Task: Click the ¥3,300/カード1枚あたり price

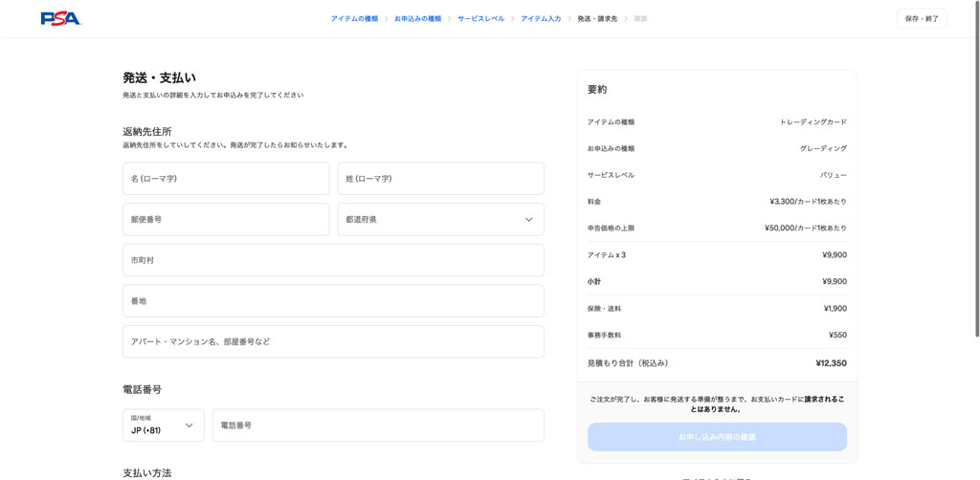Action: point(808,202)
